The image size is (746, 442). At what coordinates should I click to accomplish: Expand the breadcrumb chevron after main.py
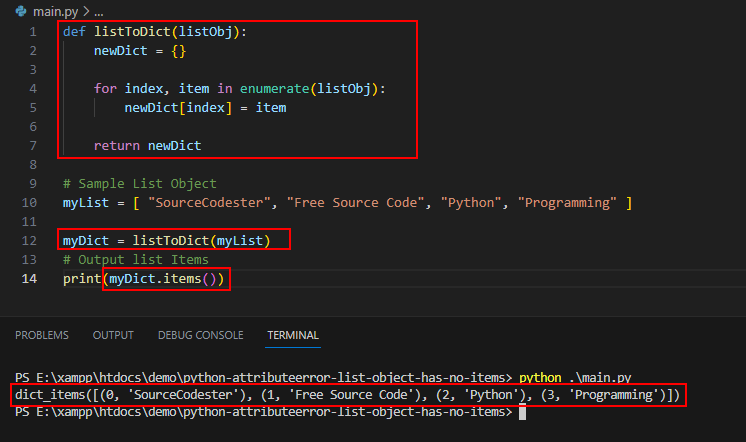click(86, 11)
